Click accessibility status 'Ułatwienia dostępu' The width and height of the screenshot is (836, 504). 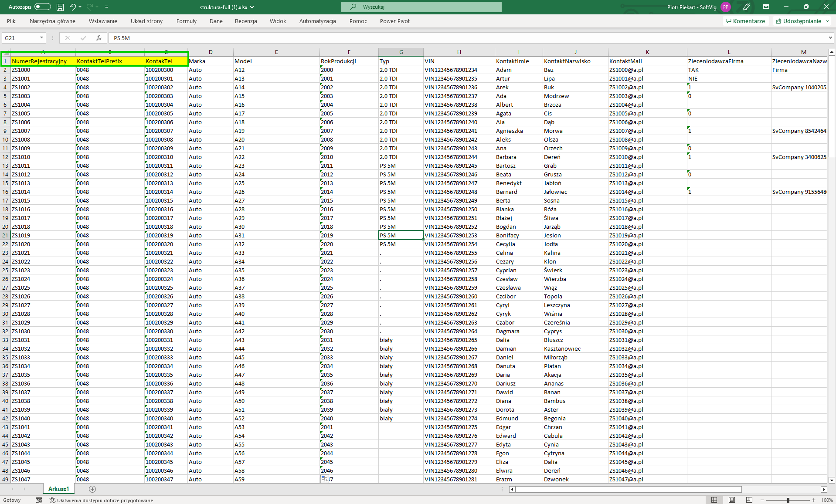point(101,500)
